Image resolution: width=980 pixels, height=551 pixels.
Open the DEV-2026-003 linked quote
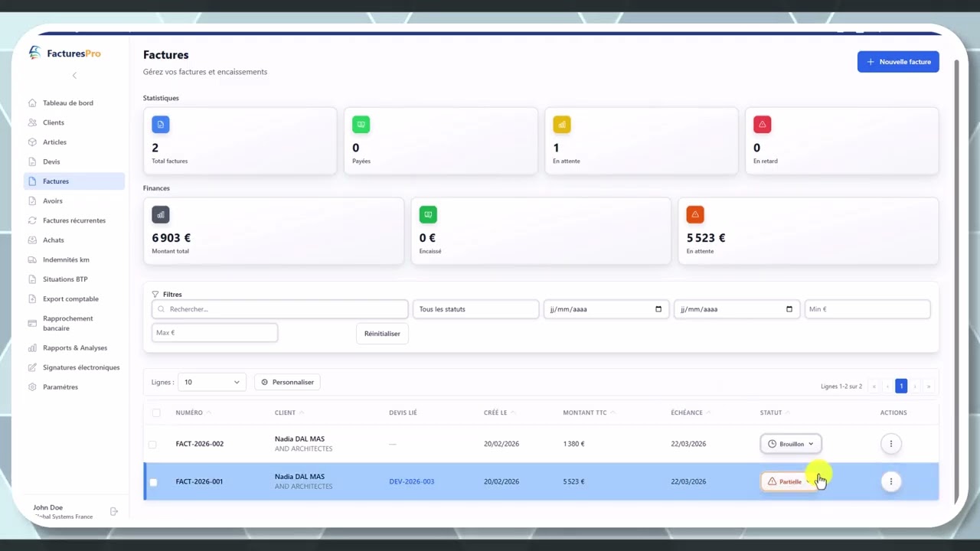411,481
